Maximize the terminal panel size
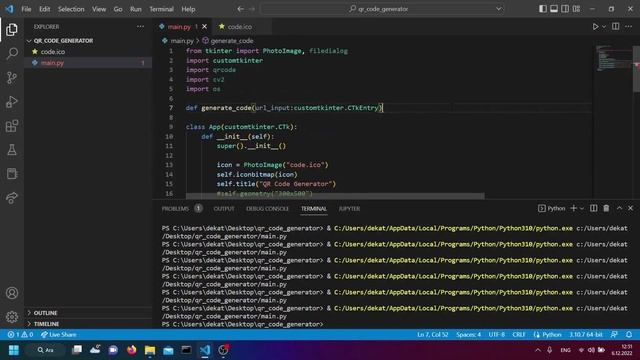This screenshot has height=360, width=640. [x=619, y=208]
